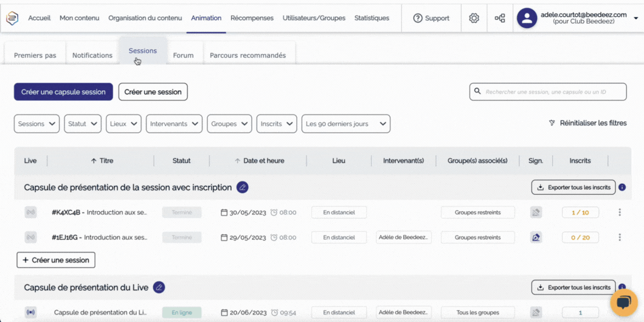The height and width of the screenshot is (322, 644).
Task: Open the settings gear icon
Action: 474,18
